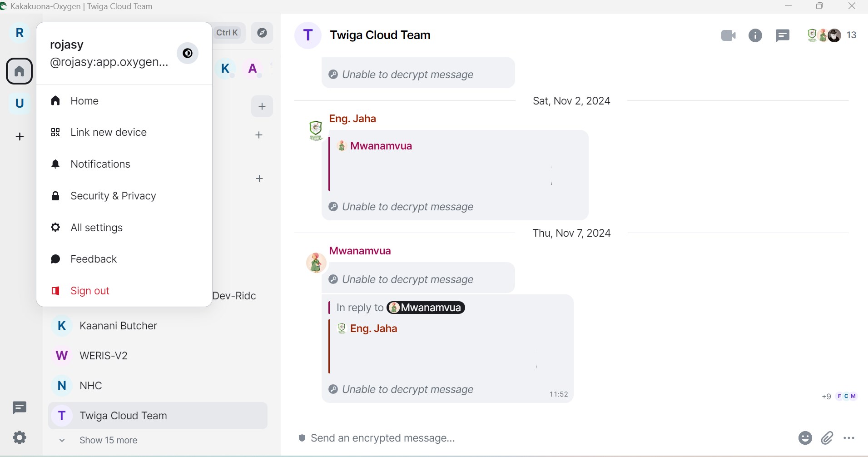
Task: Start a video call in Twiga Cloud Team
Action: [x=728, y=35]
